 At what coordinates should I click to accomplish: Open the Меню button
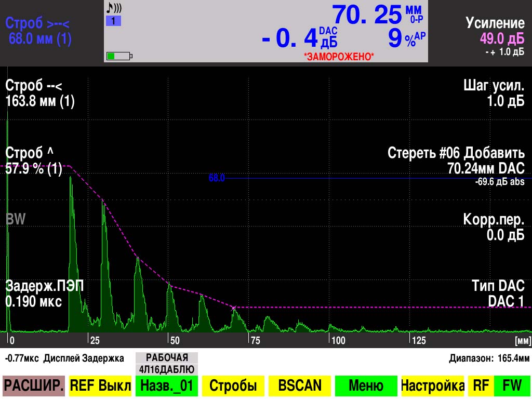(366, 385)
